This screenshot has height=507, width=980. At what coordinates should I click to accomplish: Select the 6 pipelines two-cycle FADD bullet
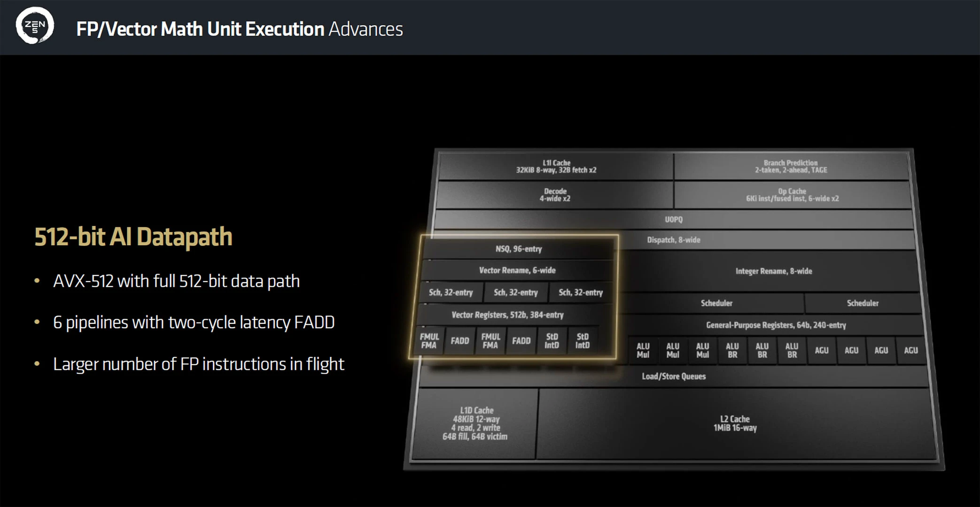pyautogui.click(x=194, y=323)
